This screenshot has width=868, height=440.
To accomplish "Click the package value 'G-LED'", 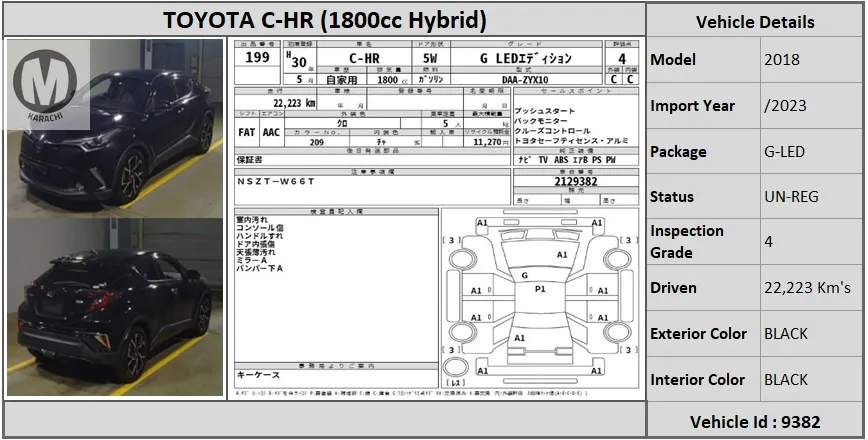I will [x=784, y=152].
